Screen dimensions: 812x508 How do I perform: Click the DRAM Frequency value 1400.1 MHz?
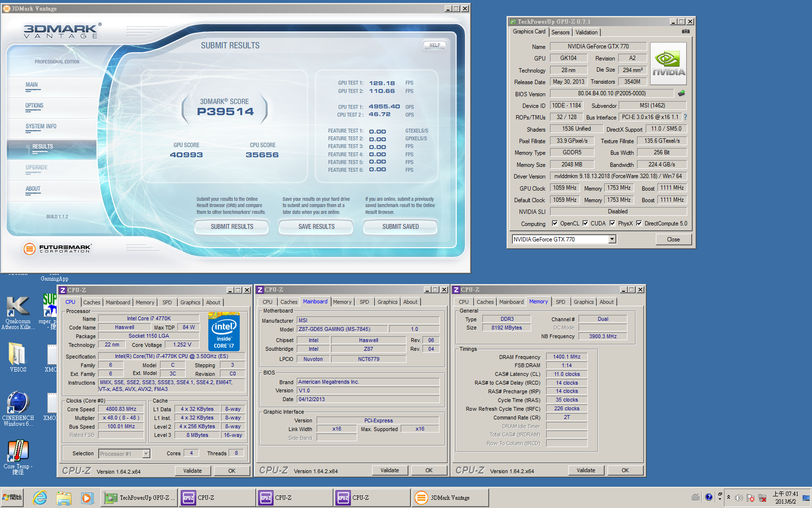point(566,357)
